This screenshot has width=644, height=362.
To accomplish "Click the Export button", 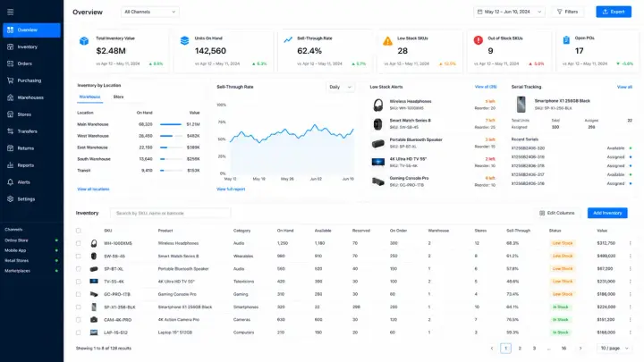I will [x=614, y=12].
